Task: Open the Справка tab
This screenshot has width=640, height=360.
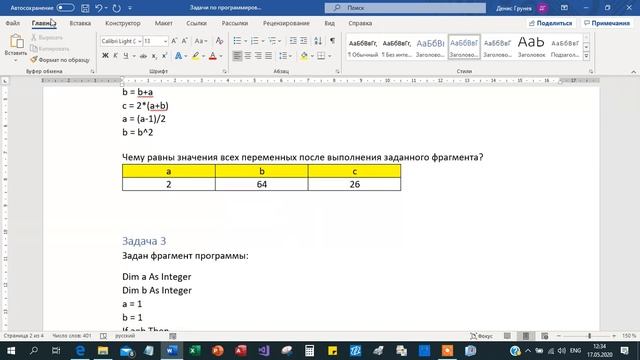Action: coord(360,23)
